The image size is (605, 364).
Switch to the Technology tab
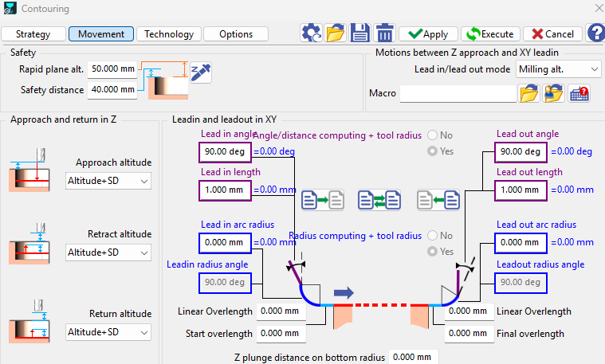tap(169, 34)
